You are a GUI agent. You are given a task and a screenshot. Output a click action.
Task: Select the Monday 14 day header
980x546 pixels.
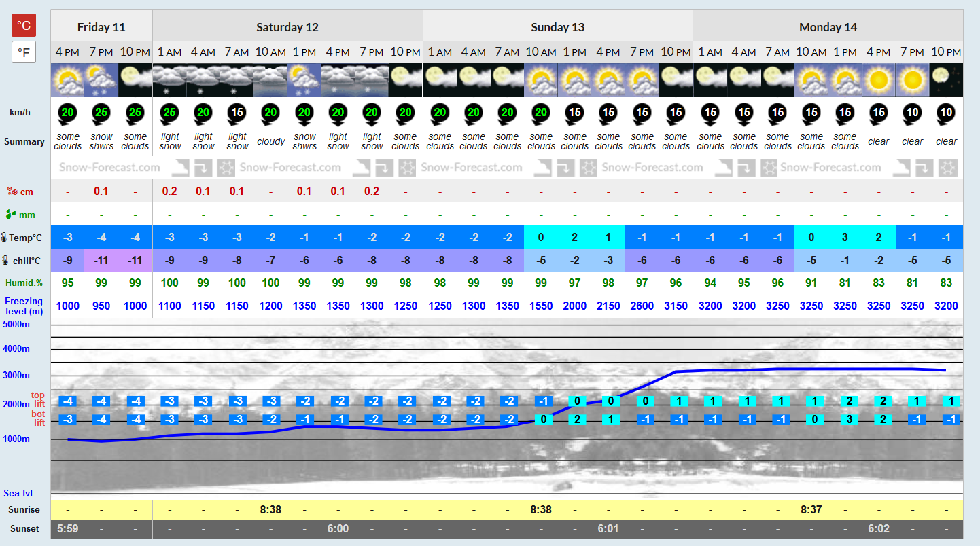click(x=828, y=27)
